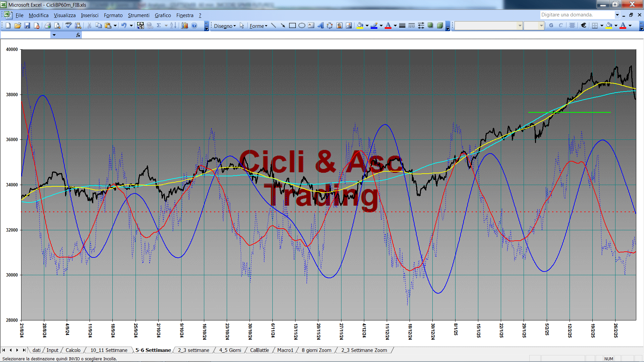This screenshot has height=362, width=644.
Task: Click inside the Name Box field
Action: coord(25,35)
